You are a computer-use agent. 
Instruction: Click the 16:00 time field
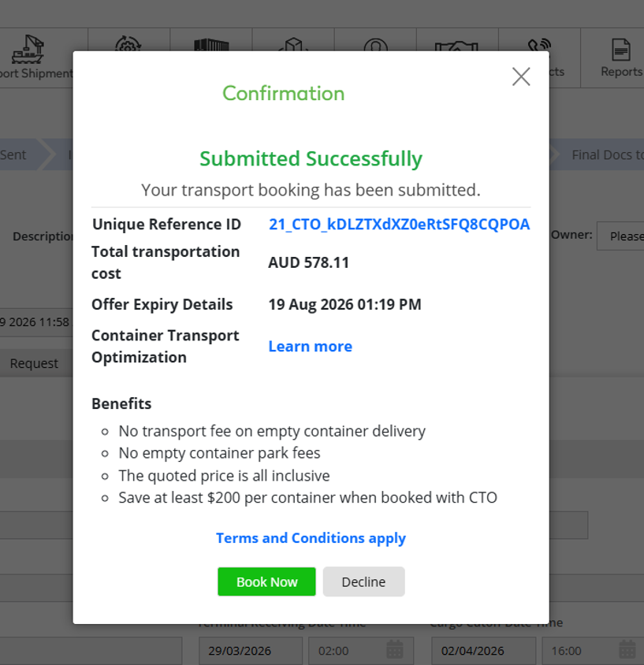pos(579,651)
